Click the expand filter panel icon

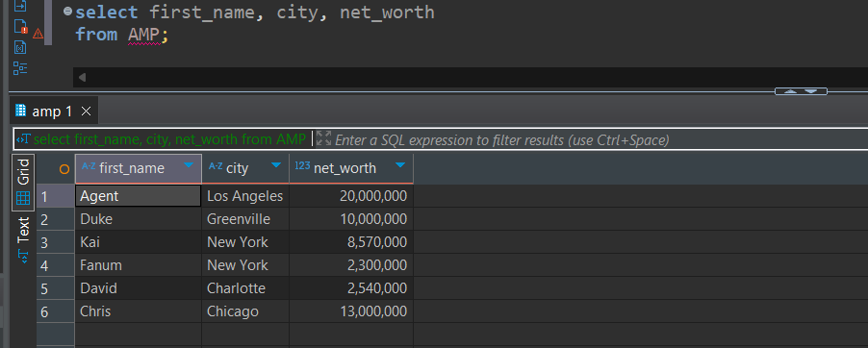[324, 138]
